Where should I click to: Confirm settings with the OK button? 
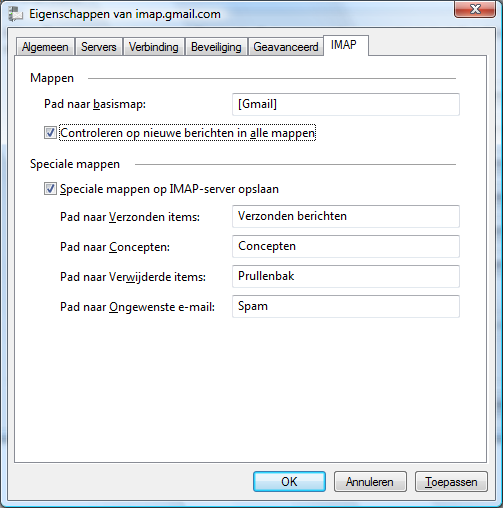tap(289, 481)
